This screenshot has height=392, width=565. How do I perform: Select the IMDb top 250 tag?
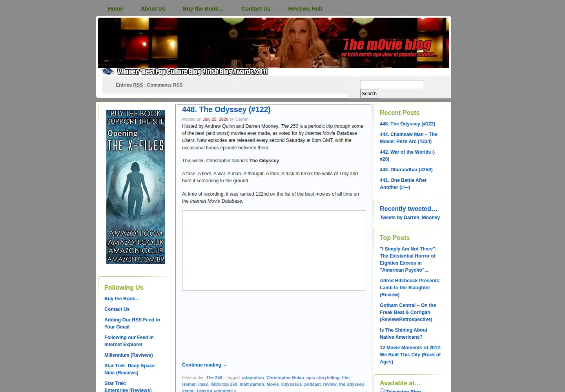point(224,384)
